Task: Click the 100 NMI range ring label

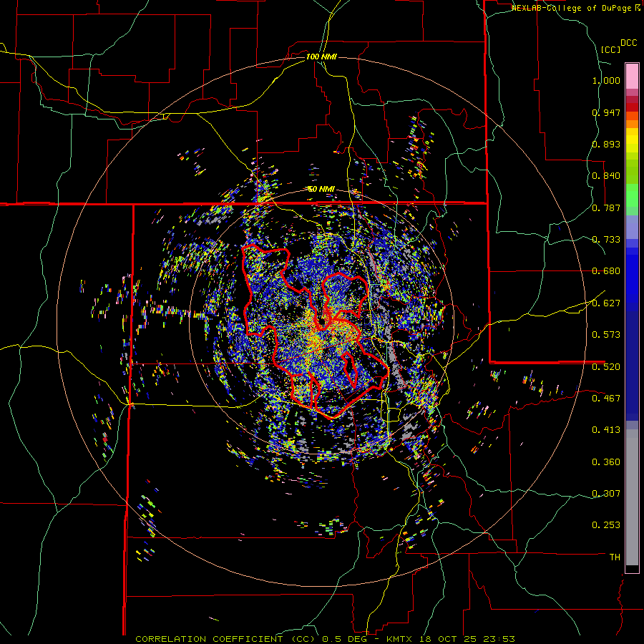Action: coord(321,57)
